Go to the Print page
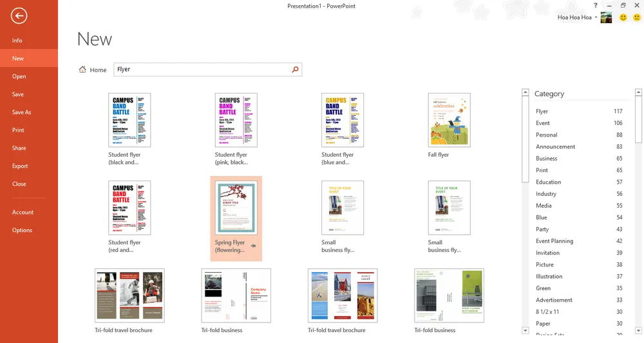This screenshot has height=343, width=644. click(29, 130)
